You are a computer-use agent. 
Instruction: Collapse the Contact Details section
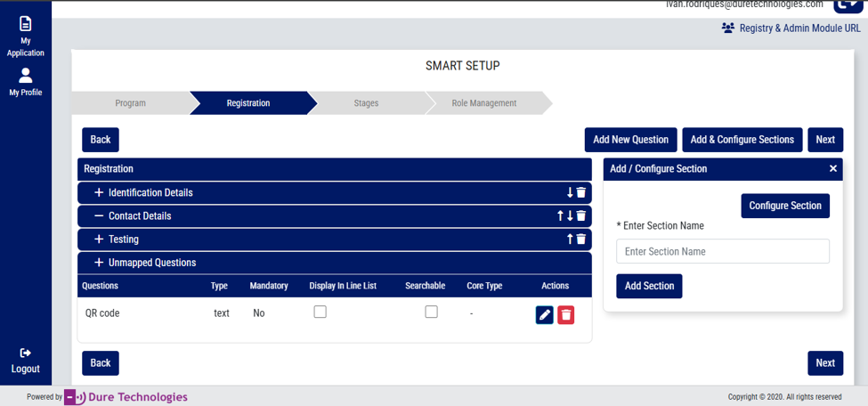[x=99, y=216]
